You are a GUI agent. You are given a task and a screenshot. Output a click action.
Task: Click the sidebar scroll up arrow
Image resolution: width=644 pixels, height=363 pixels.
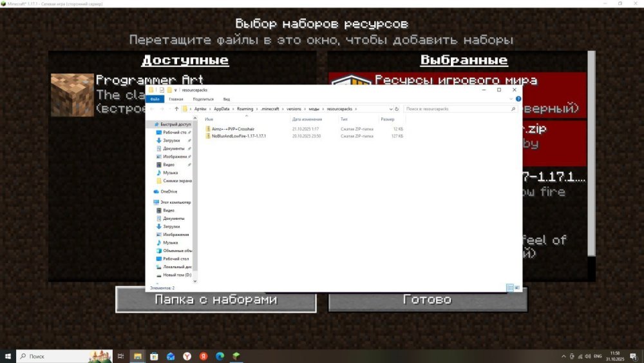[194, 119]
